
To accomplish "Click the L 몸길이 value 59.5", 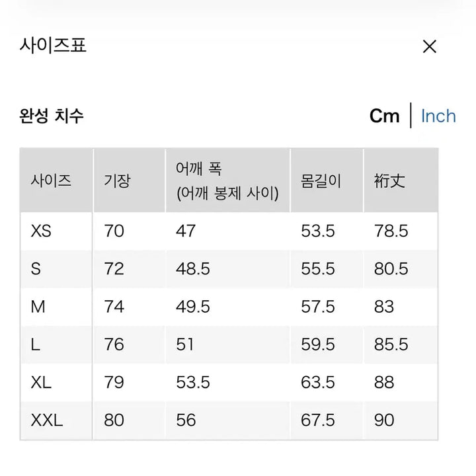I will (x=317, y=344).
